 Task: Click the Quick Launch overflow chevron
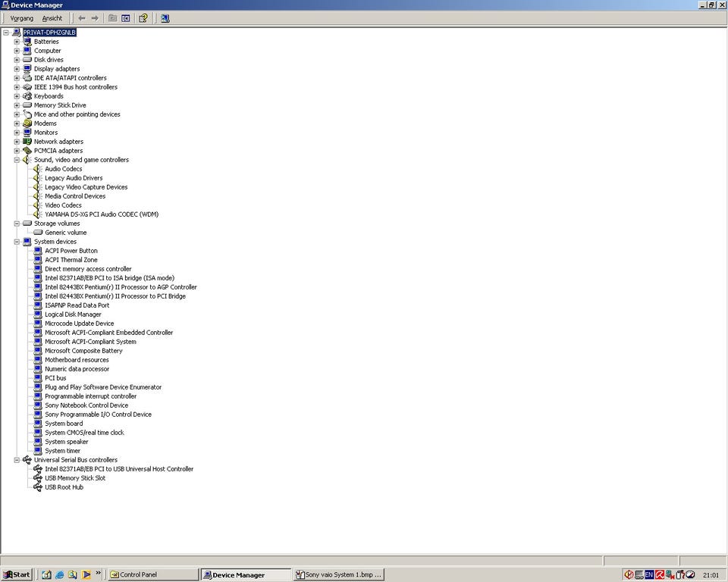[98, 574]
